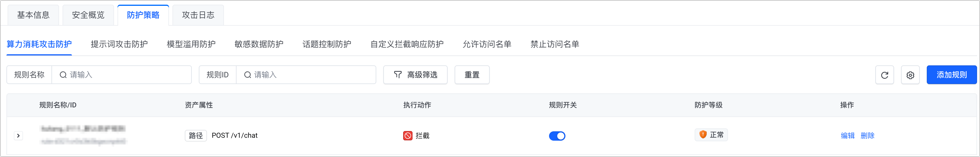Expand the rule row details
The height and width of the screenshot is (157, 980).
click(x=18, y=136)
